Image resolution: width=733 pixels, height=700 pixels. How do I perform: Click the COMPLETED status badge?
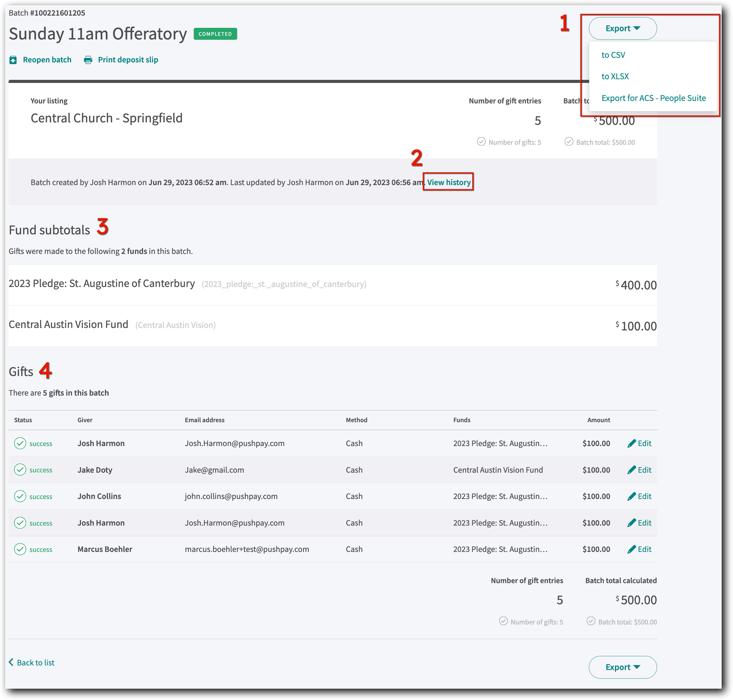coord(215,34)
